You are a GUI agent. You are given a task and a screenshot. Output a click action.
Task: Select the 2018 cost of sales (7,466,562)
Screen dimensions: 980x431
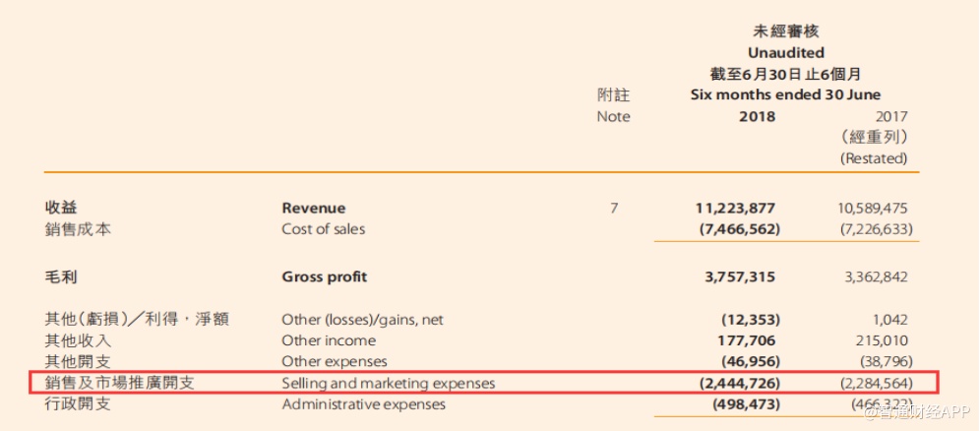735,229
